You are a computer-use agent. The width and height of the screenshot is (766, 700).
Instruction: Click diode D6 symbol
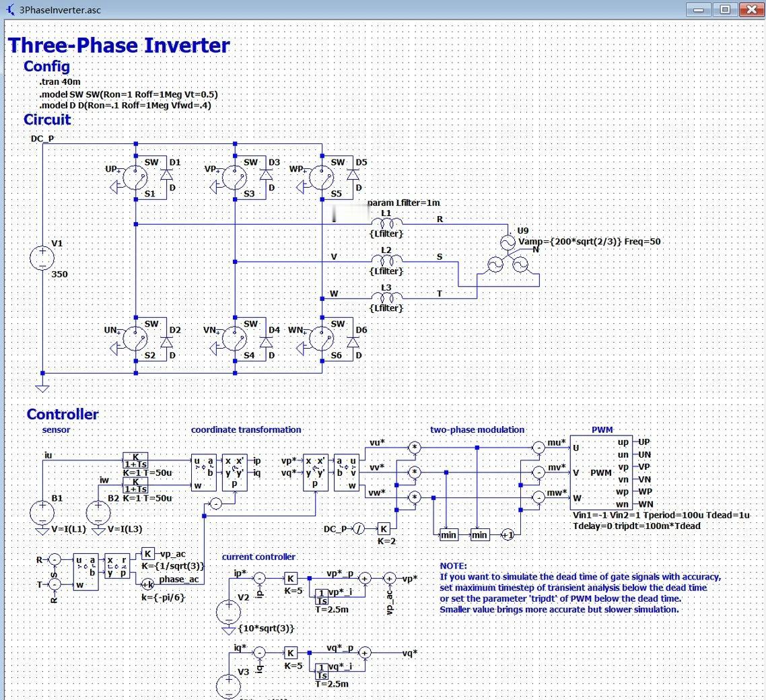tap(353, 342)
